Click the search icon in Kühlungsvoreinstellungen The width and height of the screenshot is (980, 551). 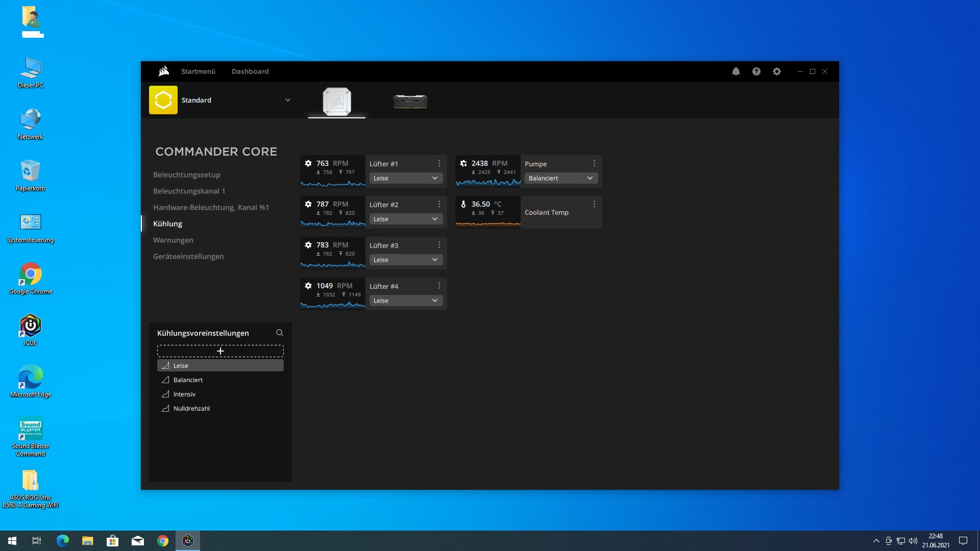coord(279,333)
